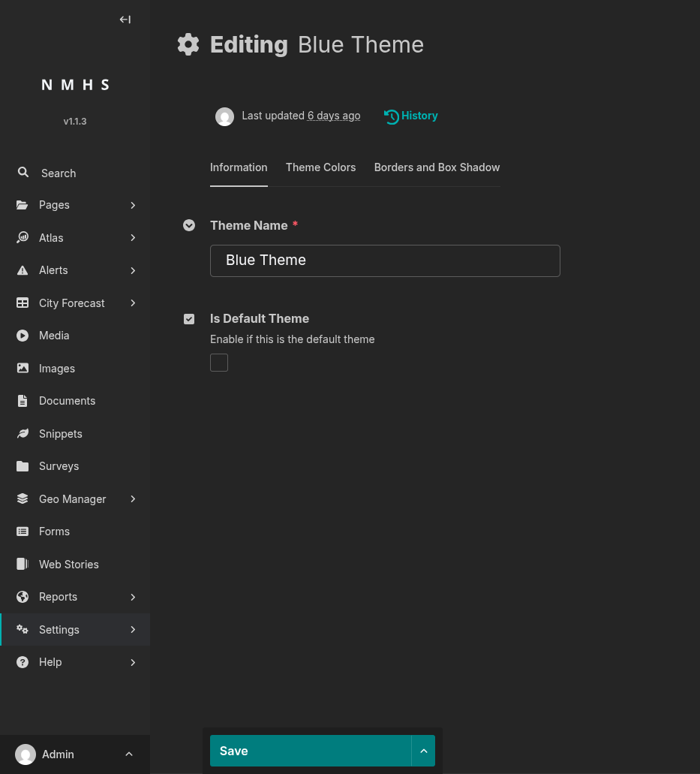Screen dimensions: 700x774
Task: Open Forms in the sidebar
Action: (75, 531)
